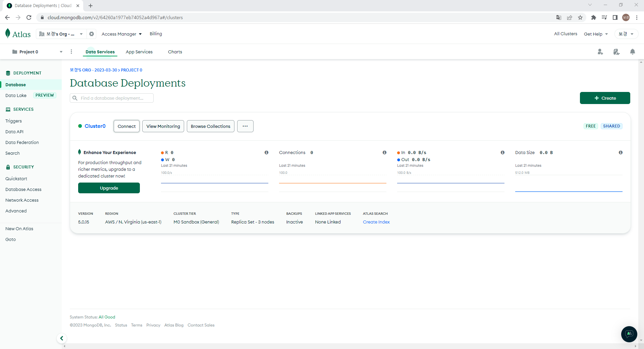Bookmark this page with star icon
644x349 pixels.
580,17
